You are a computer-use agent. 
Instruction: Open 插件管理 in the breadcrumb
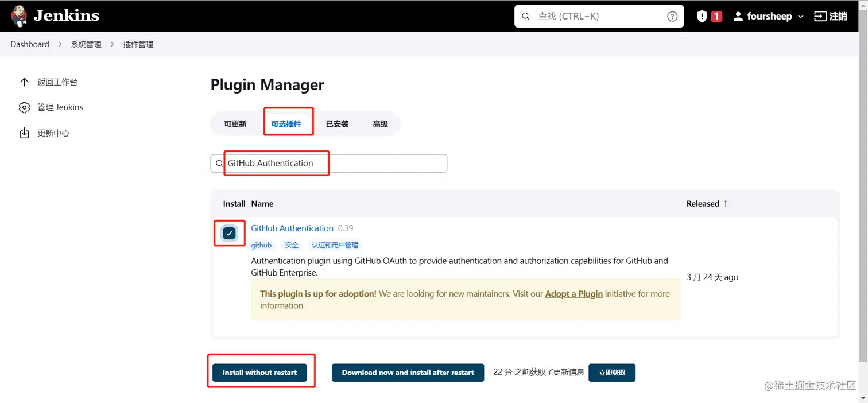point(138,44)
